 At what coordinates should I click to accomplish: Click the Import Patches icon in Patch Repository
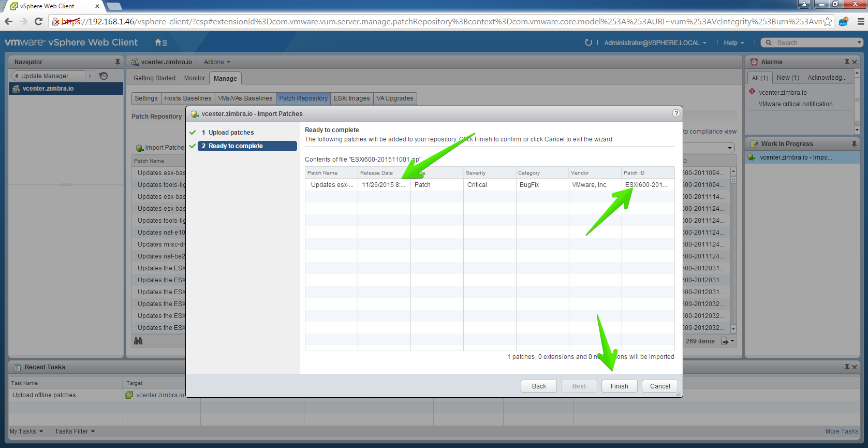pos(140,148)
